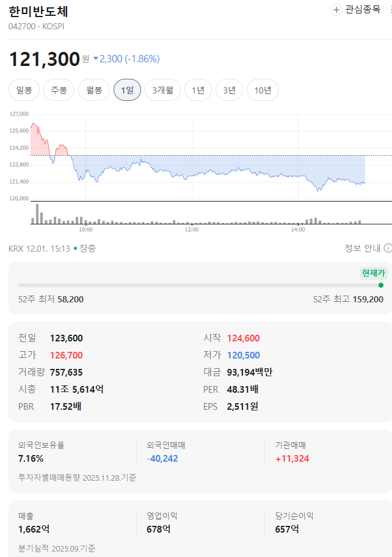Click the current price 121,300

click(45, 59)
